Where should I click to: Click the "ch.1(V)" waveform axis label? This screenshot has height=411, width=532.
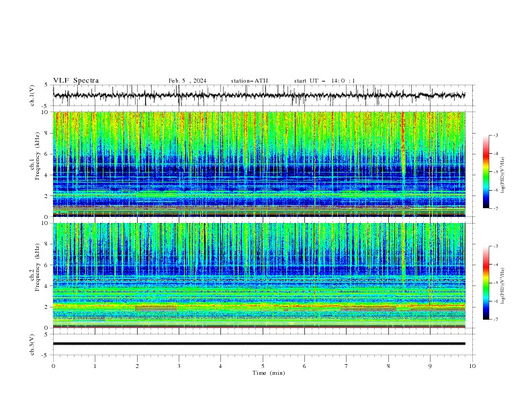coord(32,95)
